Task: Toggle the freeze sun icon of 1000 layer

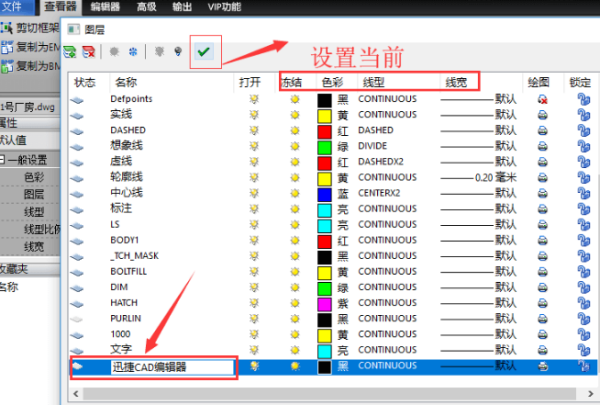Action: (x=295, y=335)
